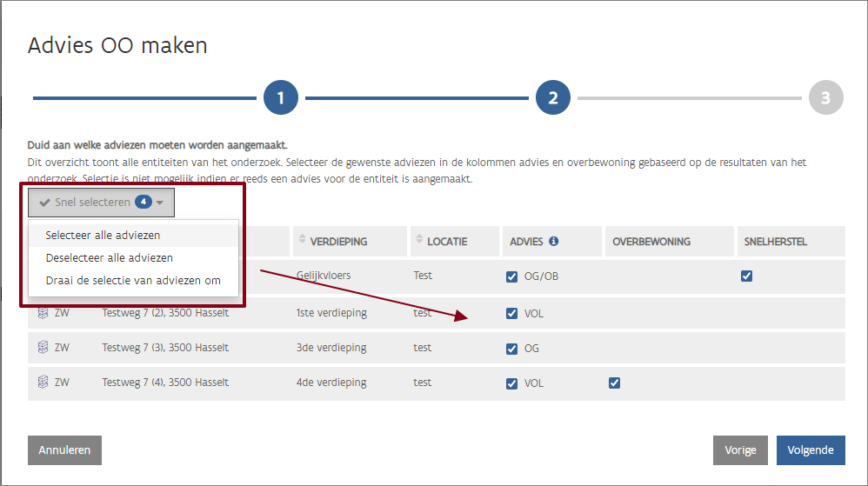Toggle the VOL advies checkbox for 1ste verdieping
Screen dimensions: 868x486
pos(511,313)
